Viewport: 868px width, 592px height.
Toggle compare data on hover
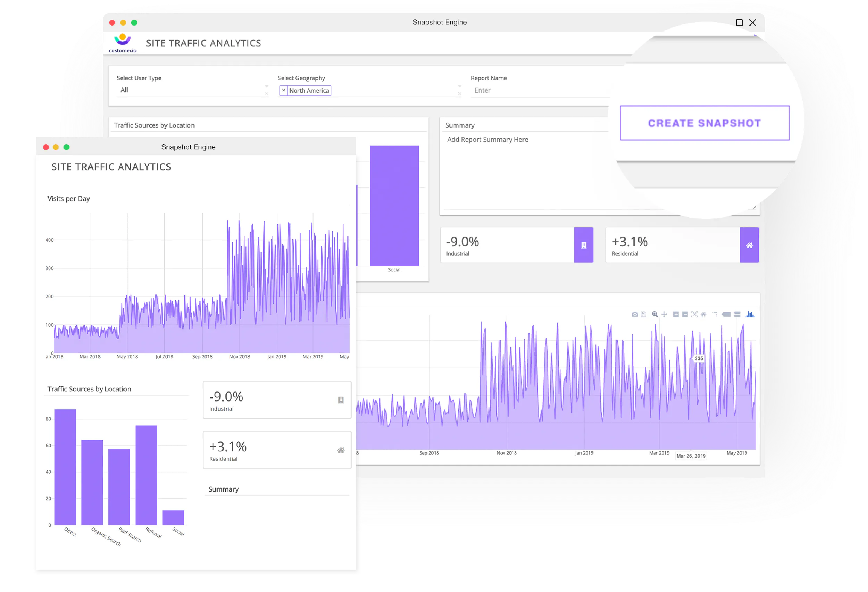737,315
